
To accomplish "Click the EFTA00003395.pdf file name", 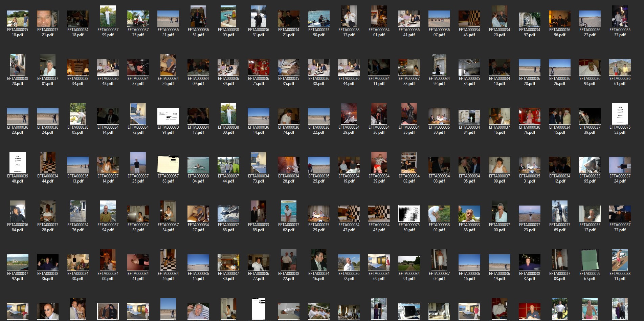I will click(x=590, y=178).
